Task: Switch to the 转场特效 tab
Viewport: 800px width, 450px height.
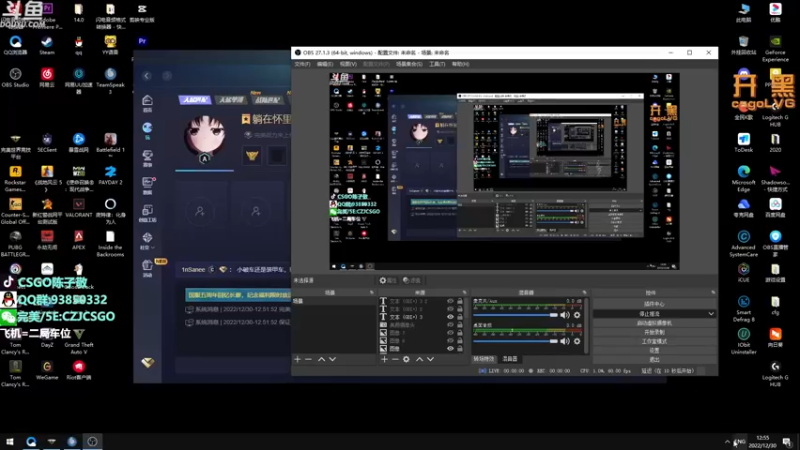Action: [x=484, y=359]
